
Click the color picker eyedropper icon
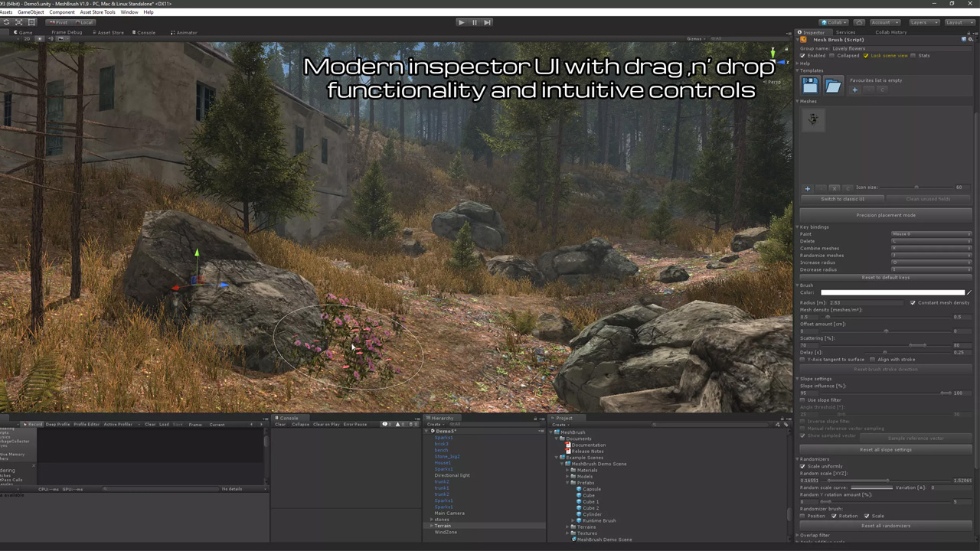tap(969, 292)
